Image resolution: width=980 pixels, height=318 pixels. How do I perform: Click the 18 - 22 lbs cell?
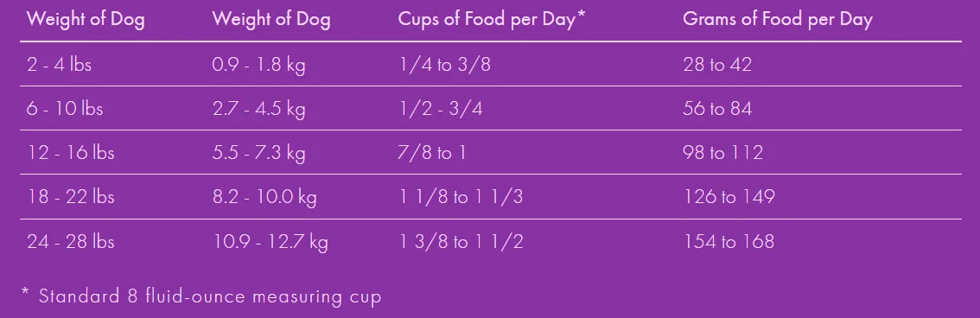pyautogui.click(x=71, y=197)
